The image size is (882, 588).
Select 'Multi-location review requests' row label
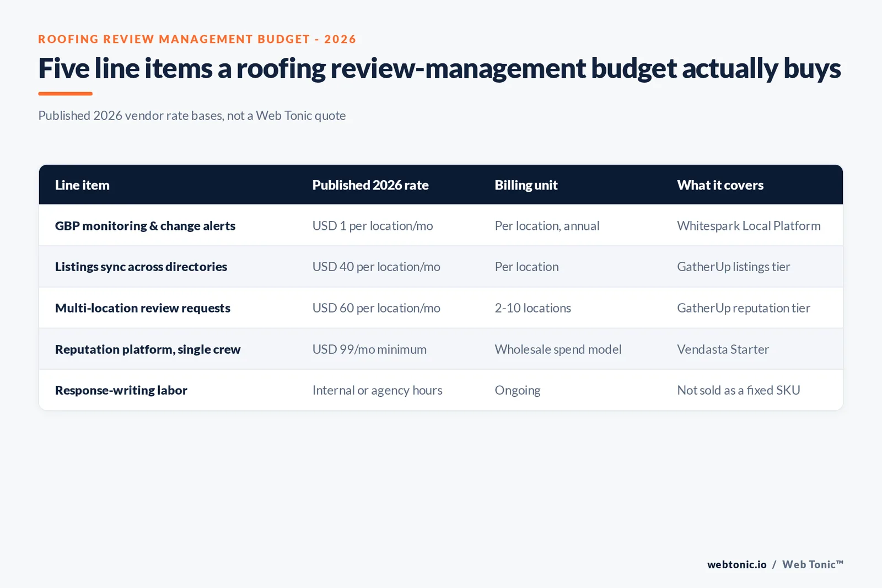tap(143, 308)
